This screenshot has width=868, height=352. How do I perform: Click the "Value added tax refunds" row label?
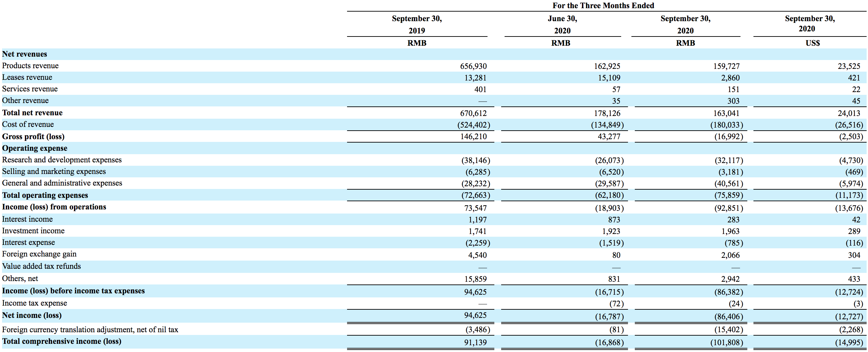pyautogui.click(x=42, y=266)
